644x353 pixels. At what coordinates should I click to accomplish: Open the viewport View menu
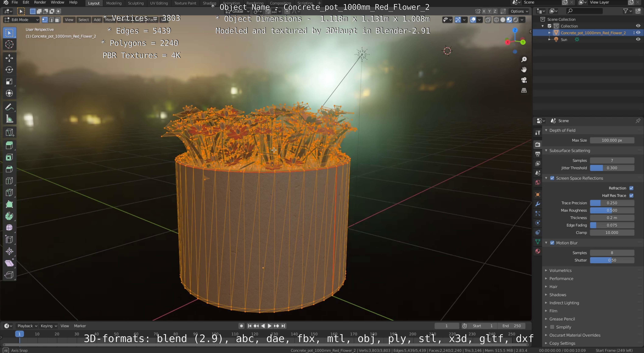pyautogui.click(x=69, y=20)
